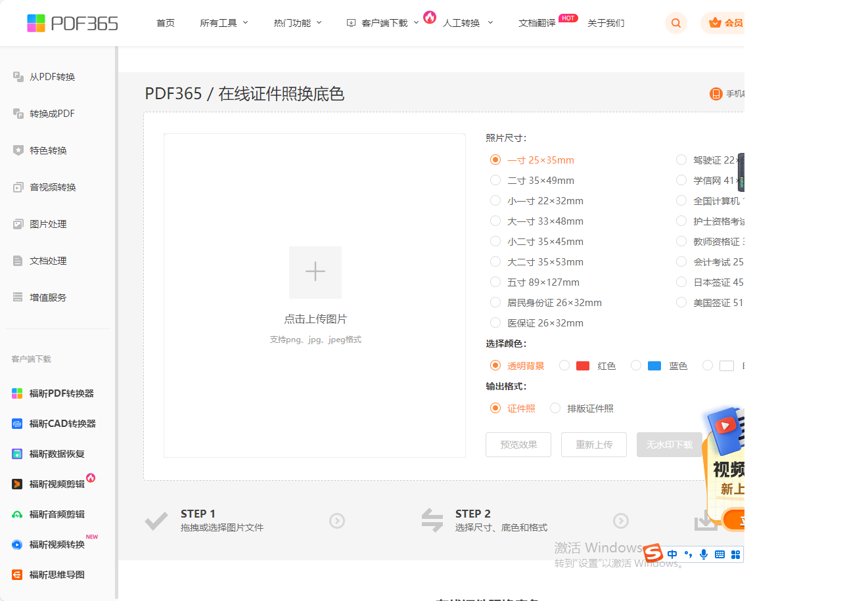Open the 首页 menu item
The image size is (868, 601).
(166, 23)
